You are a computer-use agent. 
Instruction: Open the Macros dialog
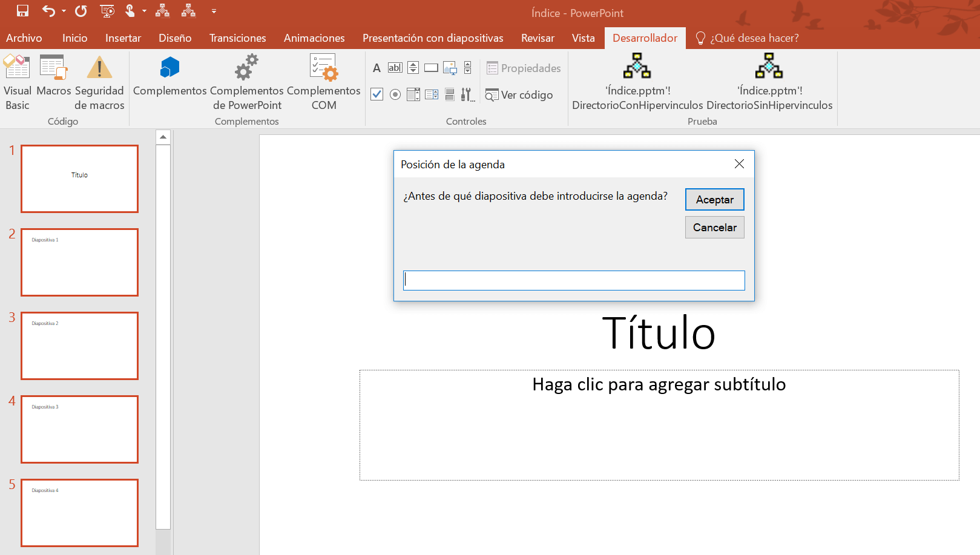[54, 76]
